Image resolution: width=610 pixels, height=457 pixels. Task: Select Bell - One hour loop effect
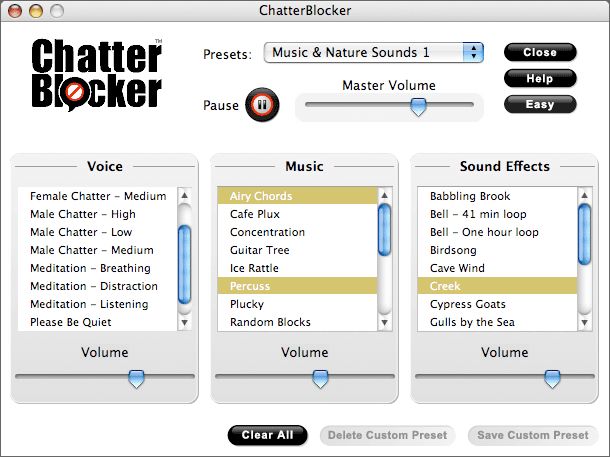point(497,232)
